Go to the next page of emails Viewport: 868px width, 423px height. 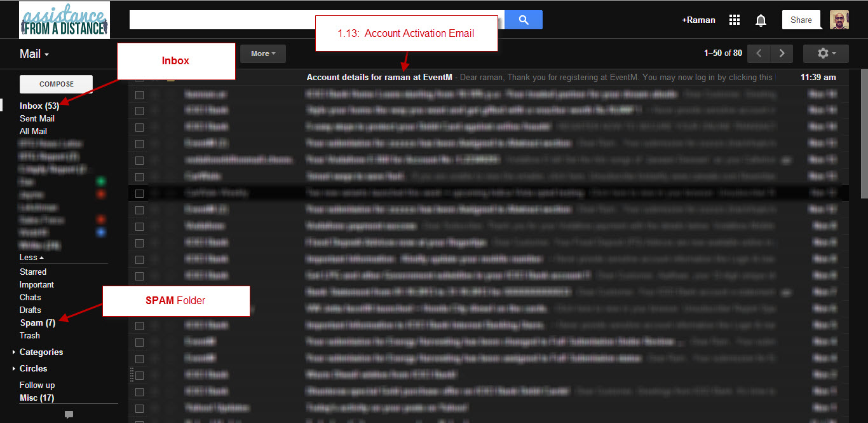pos(782,53)
